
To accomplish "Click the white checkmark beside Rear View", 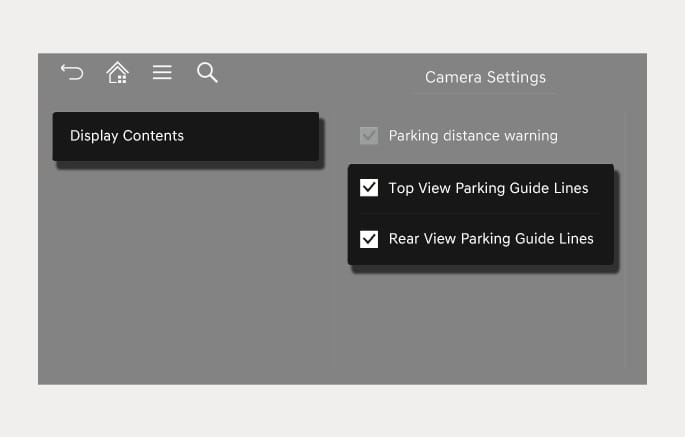I will point(369,239).
